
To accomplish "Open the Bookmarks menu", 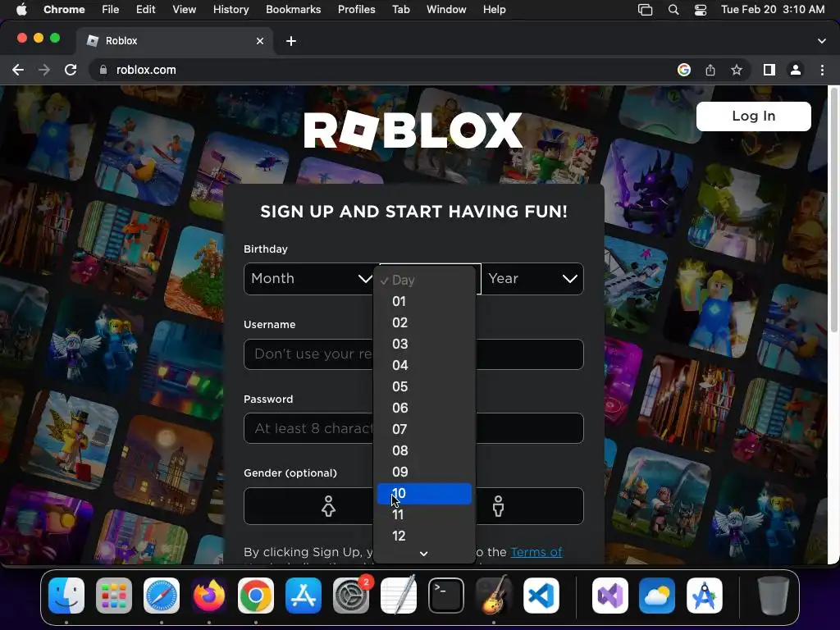I will pos(293,10).
